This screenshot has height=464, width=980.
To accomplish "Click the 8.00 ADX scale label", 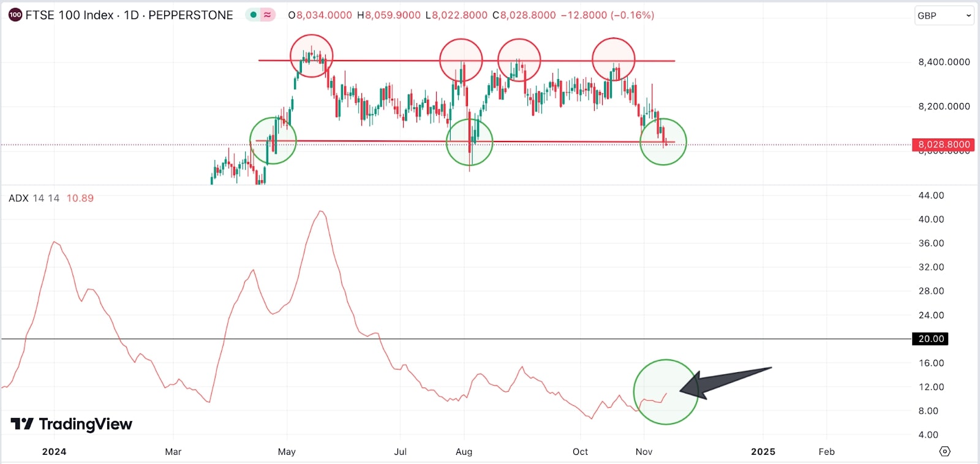I will coord(928,411).
